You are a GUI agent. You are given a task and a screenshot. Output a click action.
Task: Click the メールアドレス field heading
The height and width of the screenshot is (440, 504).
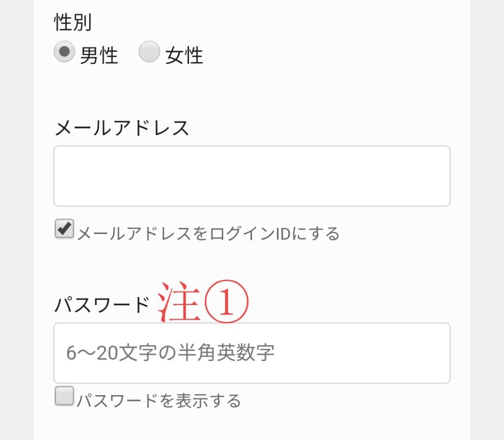pyautogui.click(x=122, y=128)
